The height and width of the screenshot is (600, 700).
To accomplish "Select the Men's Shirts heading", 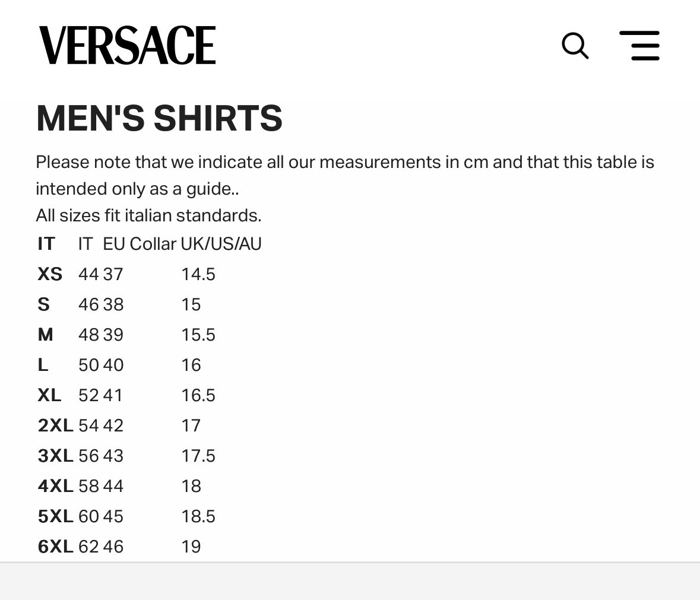I will click(x=159, y=118).
